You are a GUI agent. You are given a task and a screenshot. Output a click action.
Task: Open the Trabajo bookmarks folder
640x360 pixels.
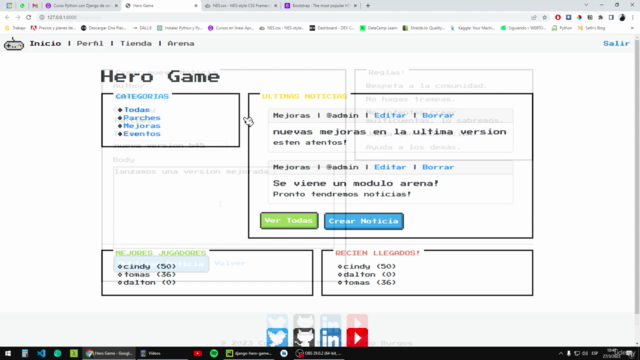coord(15,28)
